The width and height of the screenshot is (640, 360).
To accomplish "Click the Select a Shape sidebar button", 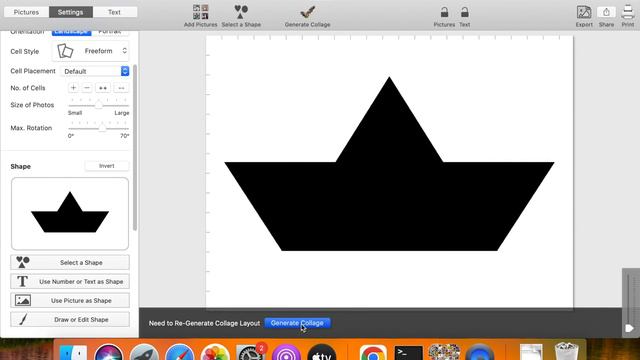I will coord(70,262).
